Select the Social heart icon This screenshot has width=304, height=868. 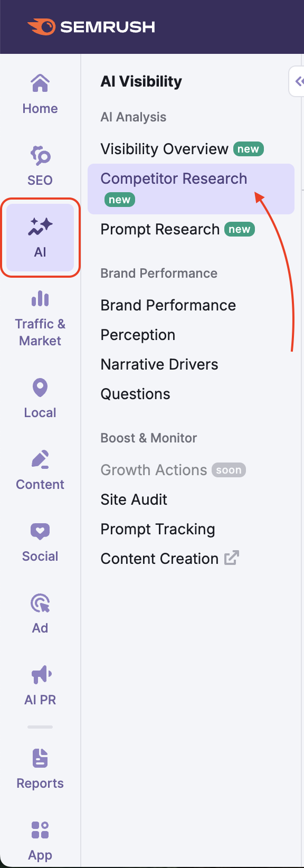[40, 531]
